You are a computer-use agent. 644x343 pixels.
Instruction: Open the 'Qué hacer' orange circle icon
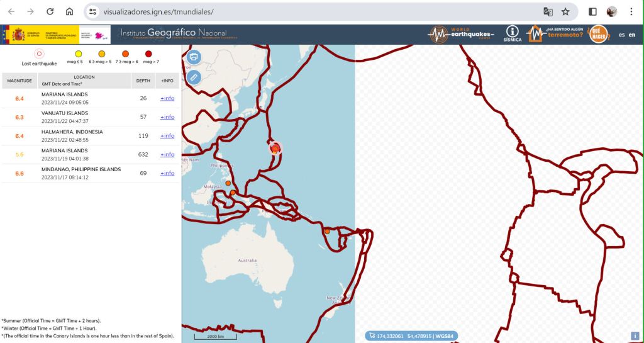tap(599, 34)
